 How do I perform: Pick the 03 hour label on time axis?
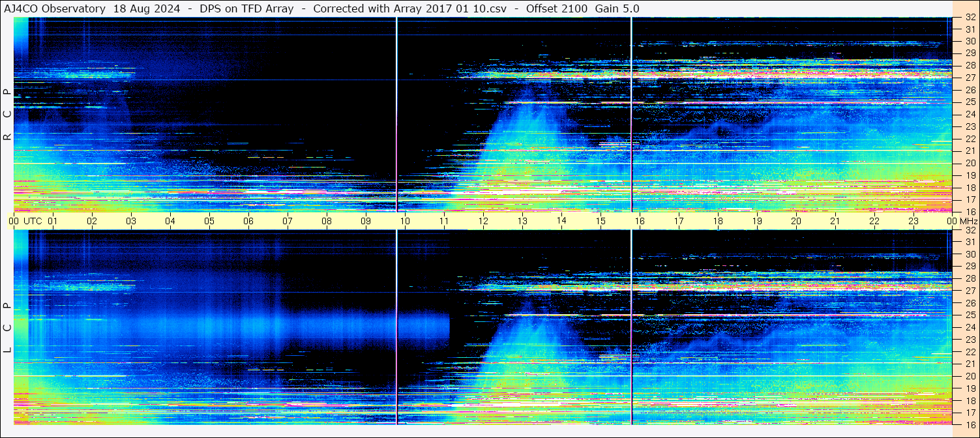[x=131, y=221]
